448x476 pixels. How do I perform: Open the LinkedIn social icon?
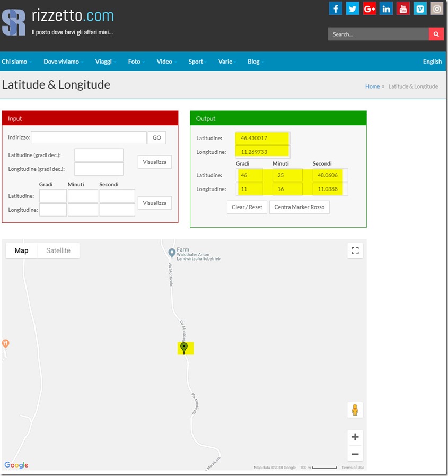click(386, 8)
